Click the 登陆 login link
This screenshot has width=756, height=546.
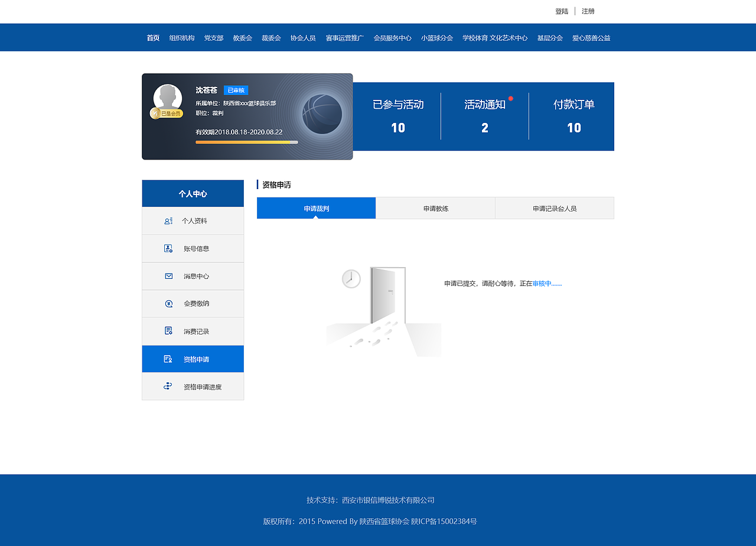click(x=562, y=11)
